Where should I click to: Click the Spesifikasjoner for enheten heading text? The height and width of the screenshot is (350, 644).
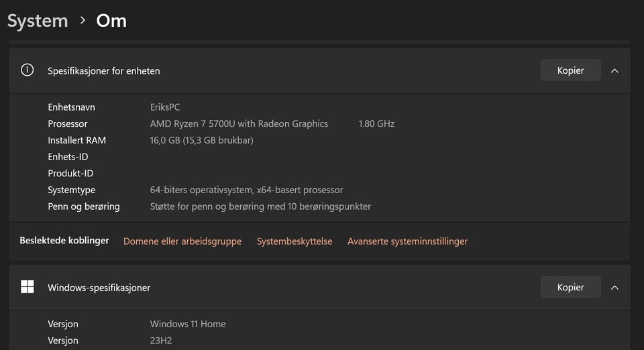[x=103, y=70]
